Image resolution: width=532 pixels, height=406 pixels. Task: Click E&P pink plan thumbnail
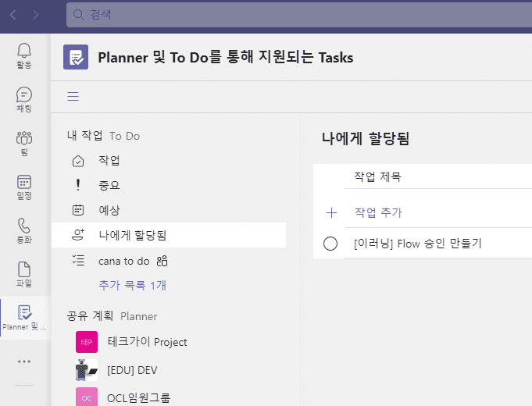[x=87, y=342]
